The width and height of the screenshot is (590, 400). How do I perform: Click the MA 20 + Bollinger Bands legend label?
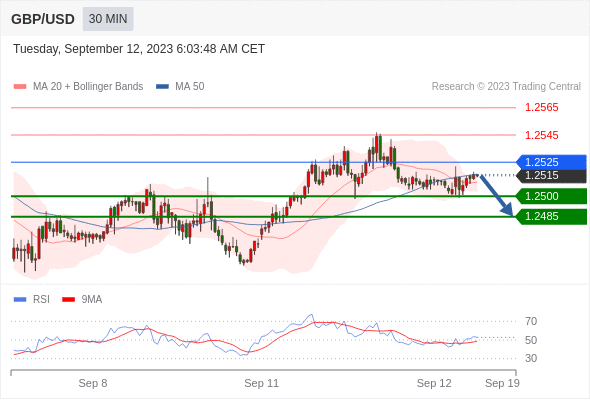coord(88,87)
